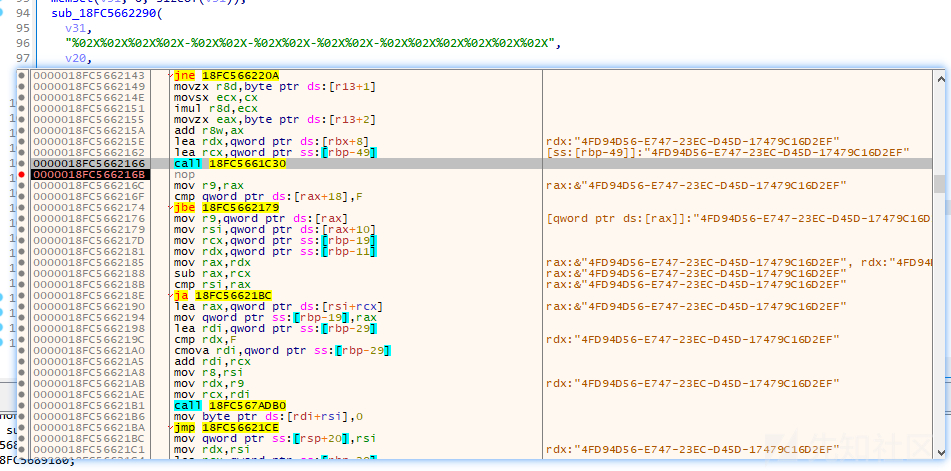
Task: Select the highlighted call 18FC5661C30 instruction
Action: [230, 164]
